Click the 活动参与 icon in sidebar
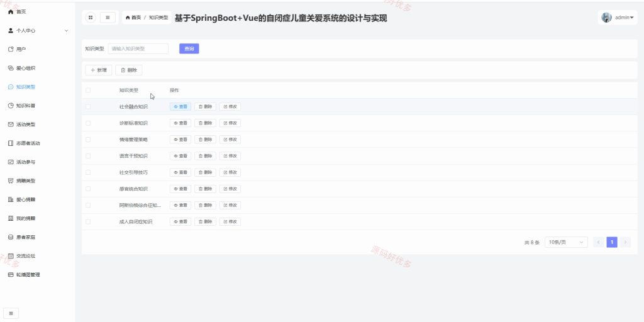The width and height of the screenshot is (644, 322). (x=11, y=162)
